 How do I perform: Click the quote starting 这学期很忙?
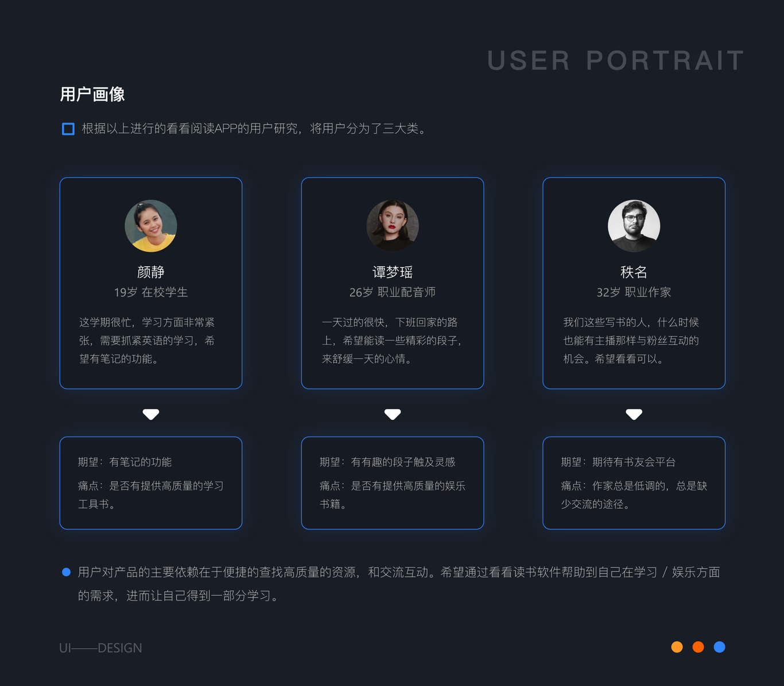tap(148, 341)
